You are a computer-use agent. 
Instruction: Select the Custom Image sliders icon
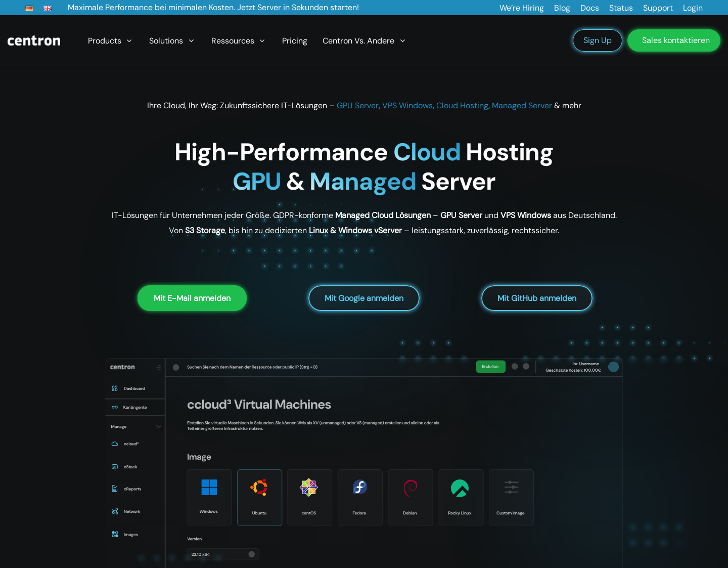(x=511, y=487)
